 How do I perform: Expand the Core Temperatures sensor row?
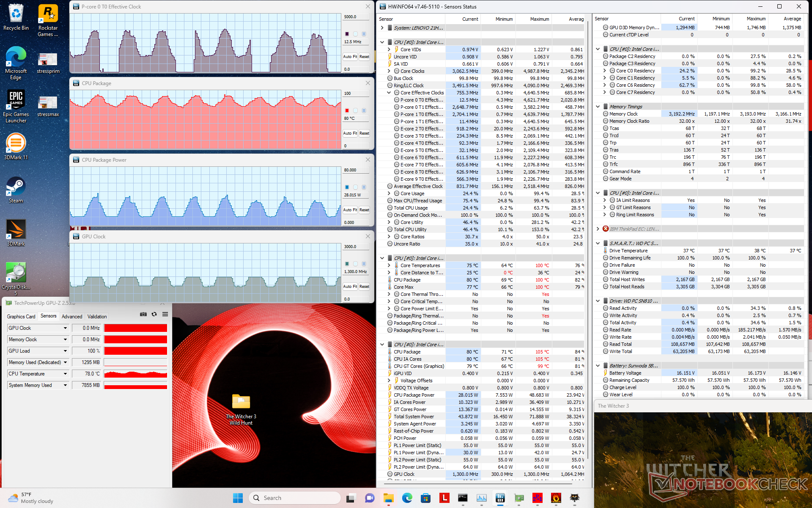pyautogui.click(x=389, y=265)
